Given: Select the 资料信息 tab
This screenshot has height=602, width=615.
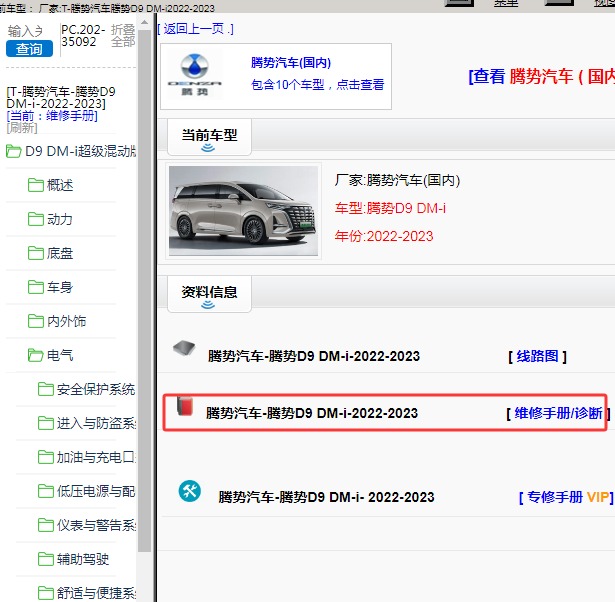Looking at the screenshot, I should tap(209, 294).
